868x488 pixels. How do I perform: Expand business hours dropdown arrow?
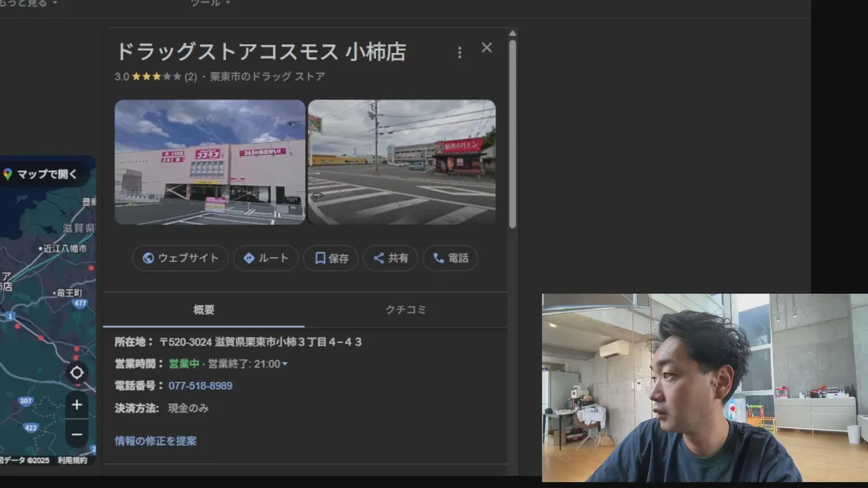pyautogui.click(x=285, y=364)
